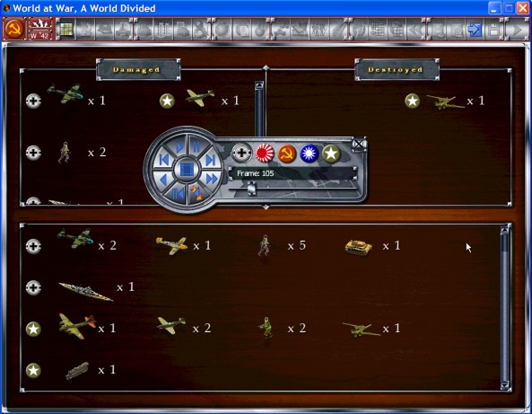Toggle the German iron cross nation filter

coord(242,153)
